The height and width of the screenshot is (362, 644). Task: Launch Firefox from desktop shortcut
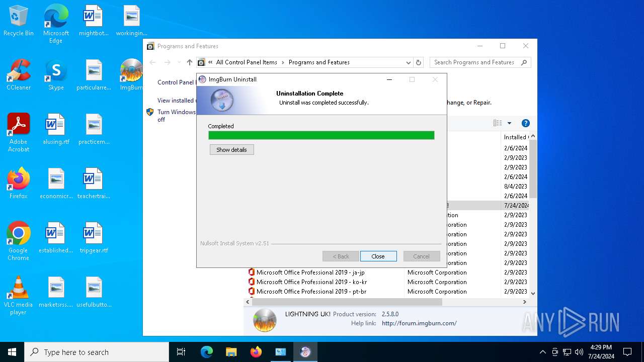[x=19, y=184]
